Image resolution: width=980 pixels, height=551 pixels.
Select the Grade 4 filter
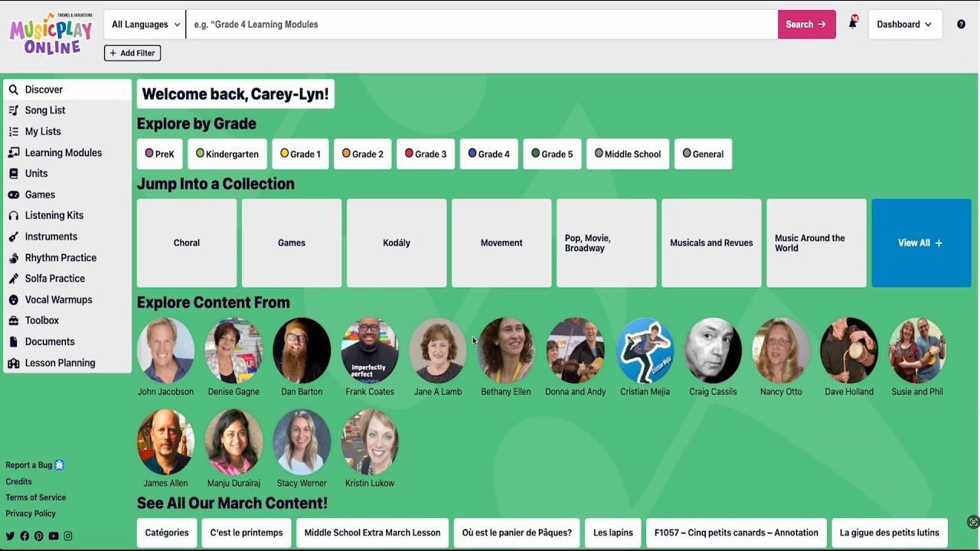pyautogui.click(x=489, y=154)
